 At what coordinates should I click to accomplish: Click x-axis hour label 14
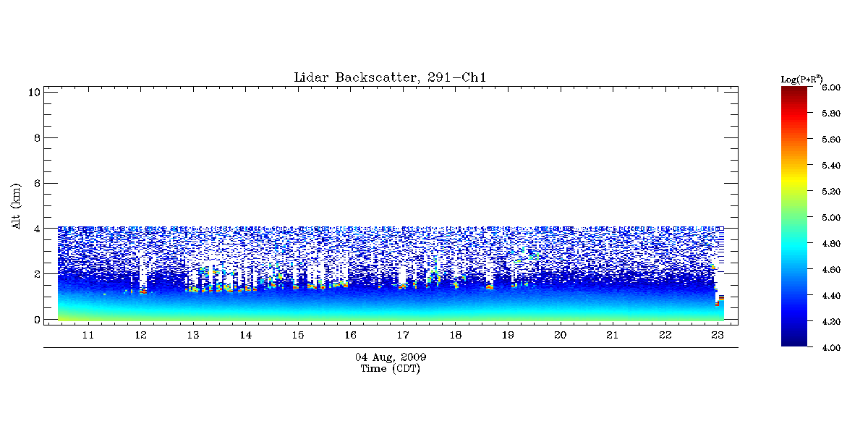(x=245, y=336)
